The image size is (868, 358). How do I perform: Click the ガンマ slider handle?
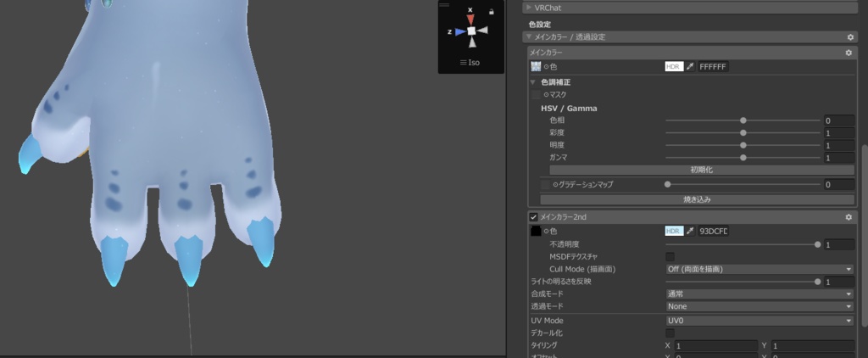[743, 158]
